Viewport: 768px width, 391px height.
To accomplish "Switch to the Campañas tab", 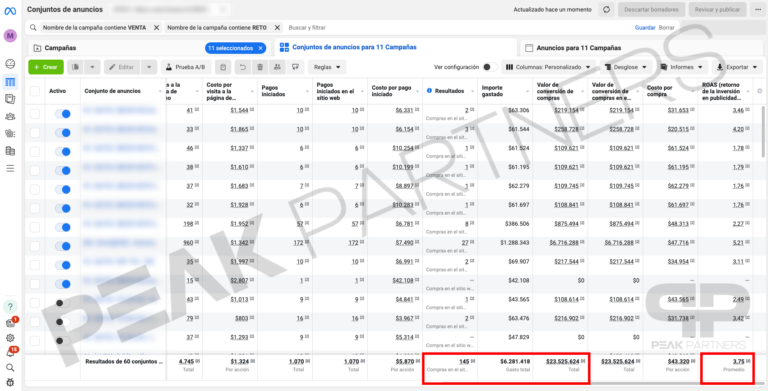I will coord(60,48).
